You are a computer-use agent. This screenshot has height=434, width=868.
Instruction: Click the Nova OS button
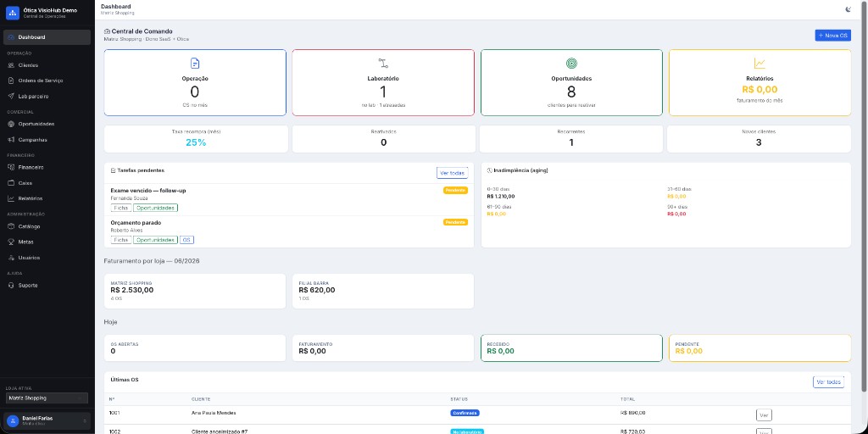click(832, 36)
